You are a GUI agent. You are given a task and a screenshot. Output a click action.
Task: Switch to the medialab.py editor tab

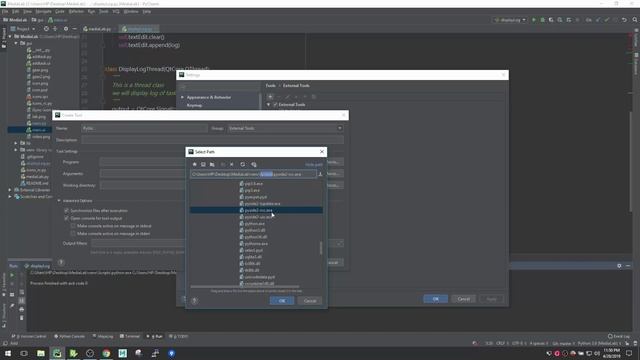coord(97,29)
